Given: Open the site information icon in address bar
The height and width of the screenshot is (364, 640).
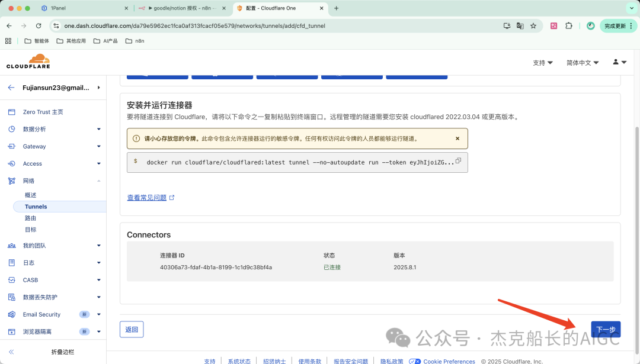Looking at the screenshot, I should tap(56, 25).
